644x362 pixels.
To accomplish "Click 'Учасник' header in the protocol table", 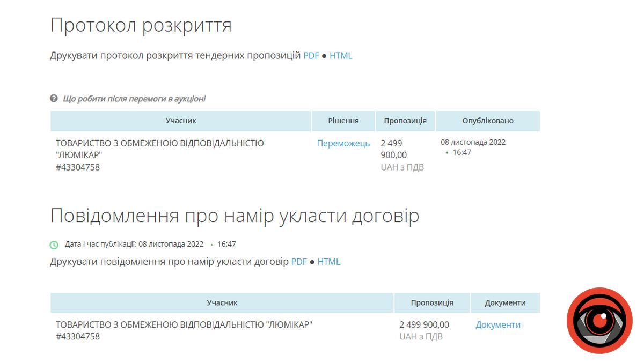I will [181, 121].
